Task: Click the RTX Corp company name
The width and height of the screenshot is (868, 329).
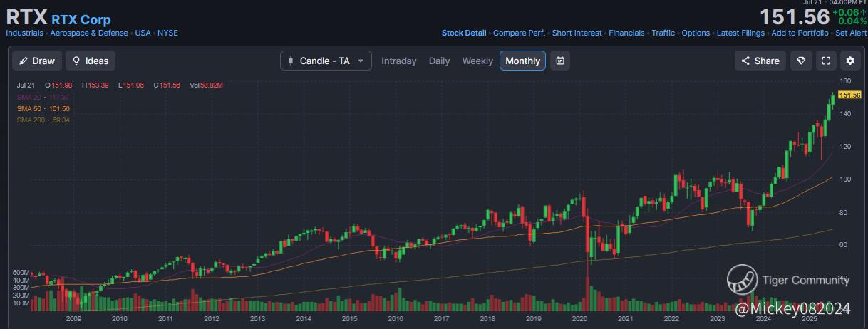Action: 81,19
